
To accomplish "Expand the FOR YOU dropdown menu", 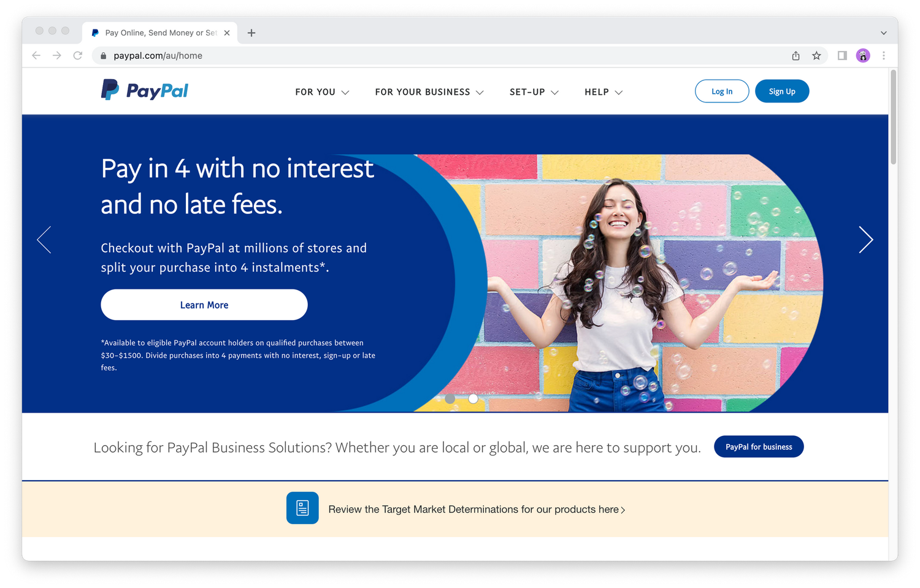I will pos(322,92).
